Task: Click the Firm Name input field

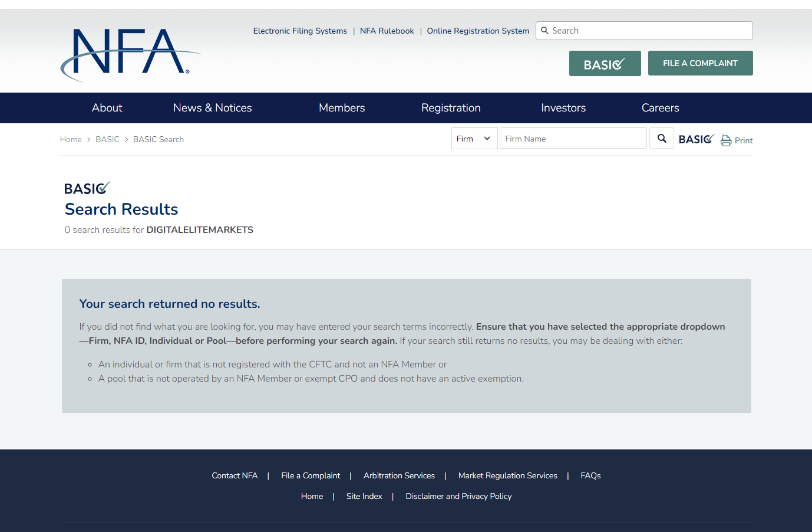Action: pyautogui.click(x=573, y=139)
